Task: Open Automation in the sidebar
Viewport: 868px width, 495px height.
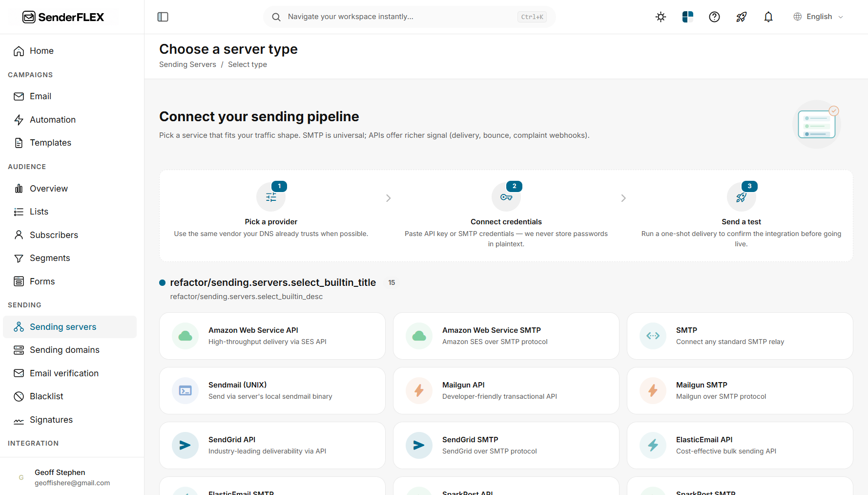Action: point(70,120)
